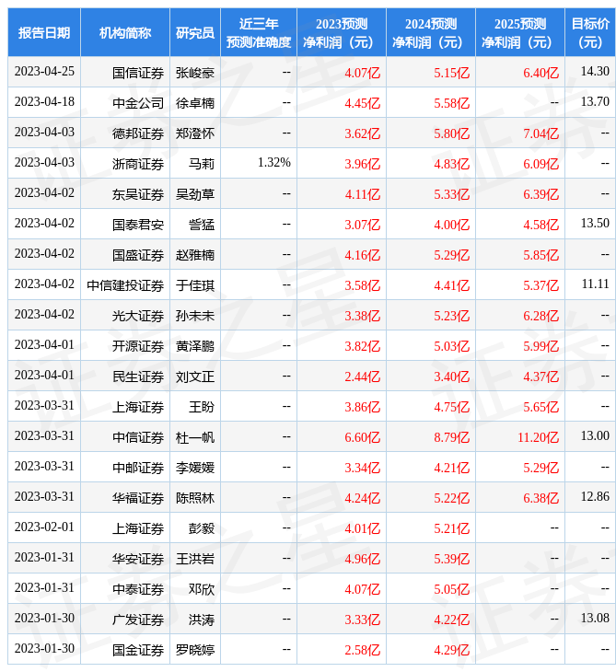Open the 国信证券 institution entry
Image resolution: width=616 pixels, height=672 pixels.
click(x=138, y=72)
